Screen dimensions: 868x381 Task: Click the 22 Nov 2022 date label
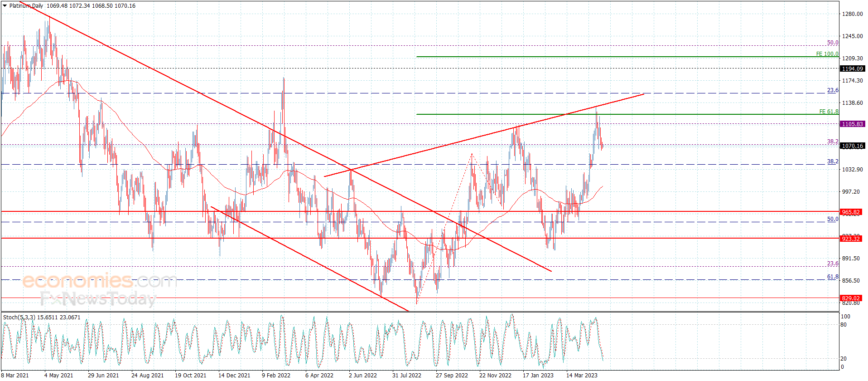tap(495, 375)
